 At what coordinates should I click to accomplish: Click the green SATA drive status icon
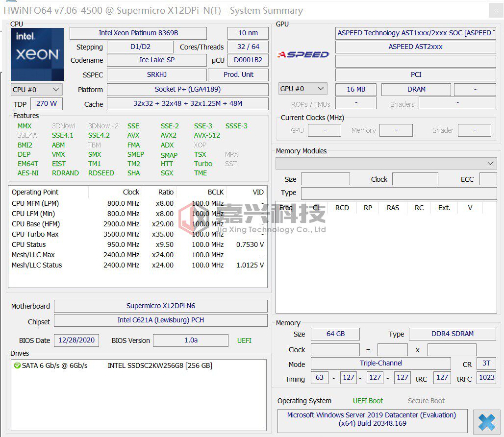click(17, 365)
